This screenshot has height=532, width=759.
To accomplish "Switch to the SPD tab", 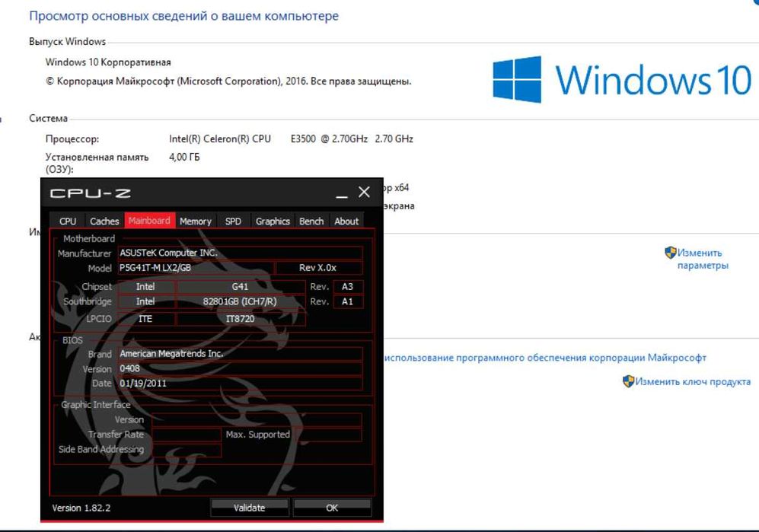I will [x=233, y=221].
